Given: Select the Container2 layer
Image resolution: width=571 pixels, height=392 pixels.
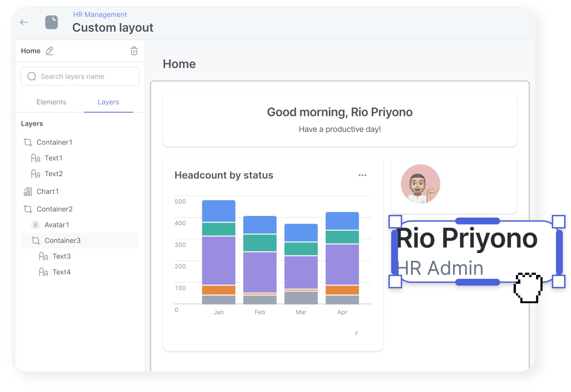Looking at the screenshot, I should 54,209.
